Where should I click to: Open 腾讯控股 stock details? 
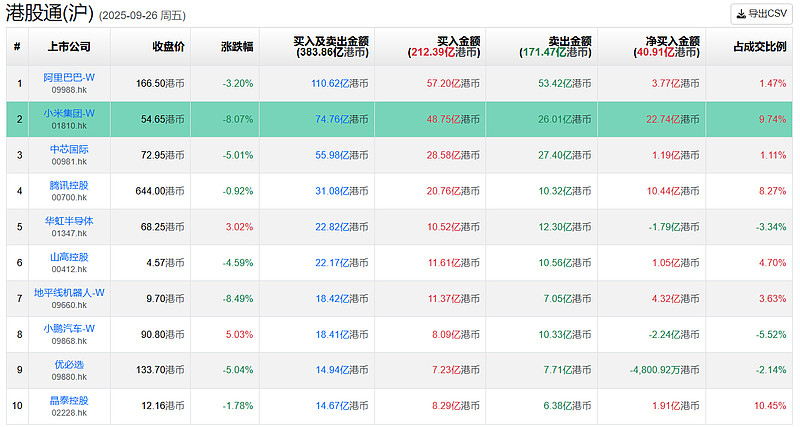coord(69,185)
